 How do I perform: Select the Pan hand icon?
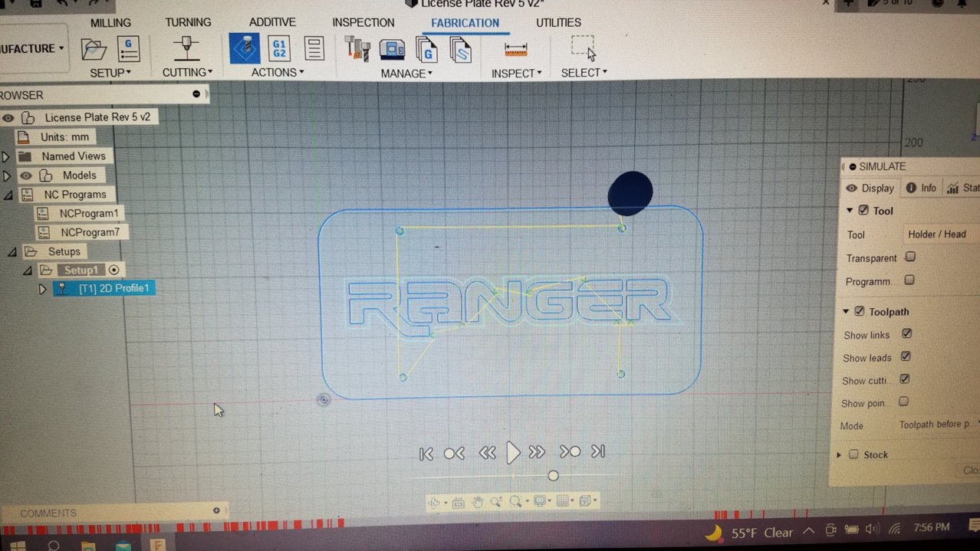(x=477, y=503)
